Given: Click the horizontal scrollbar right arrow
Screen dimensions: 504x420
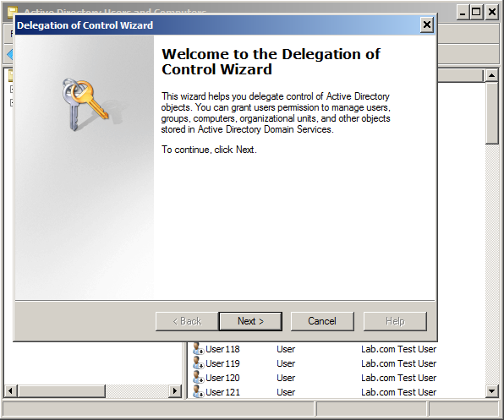Looking at the screenshot, I should point(175,390).
